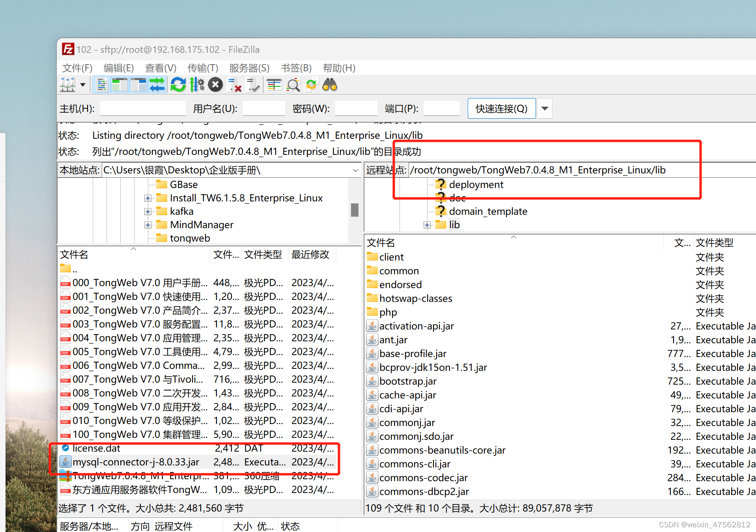Open the quick connect history dropdown
Image resolution: width=756 pixels, height=532 pixels.
[x=545, y=108]
